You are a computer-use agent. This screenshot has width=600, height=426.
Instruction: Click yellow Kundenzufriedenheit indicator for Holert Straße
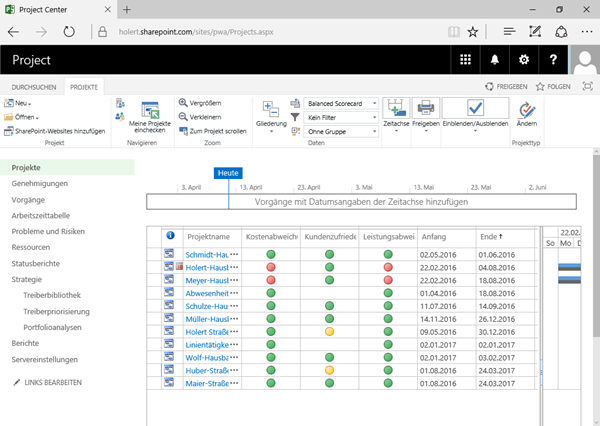click(329, 331)
